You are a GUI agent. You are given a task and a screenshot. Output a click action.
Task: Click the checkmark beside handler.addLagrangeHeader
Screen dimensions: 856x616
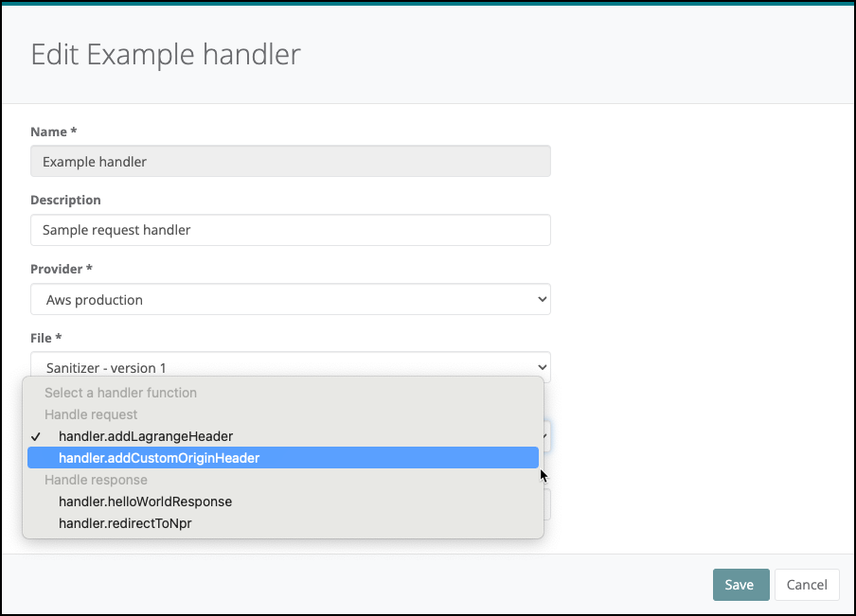click(36, 436)
